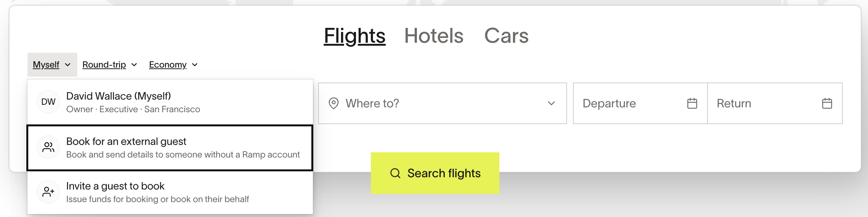Click the Departure date field

[x=640, y=103]
